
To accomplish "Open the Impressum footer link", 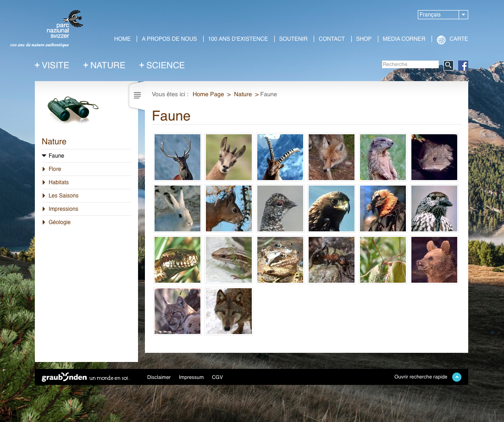I will tap(191, 377).
